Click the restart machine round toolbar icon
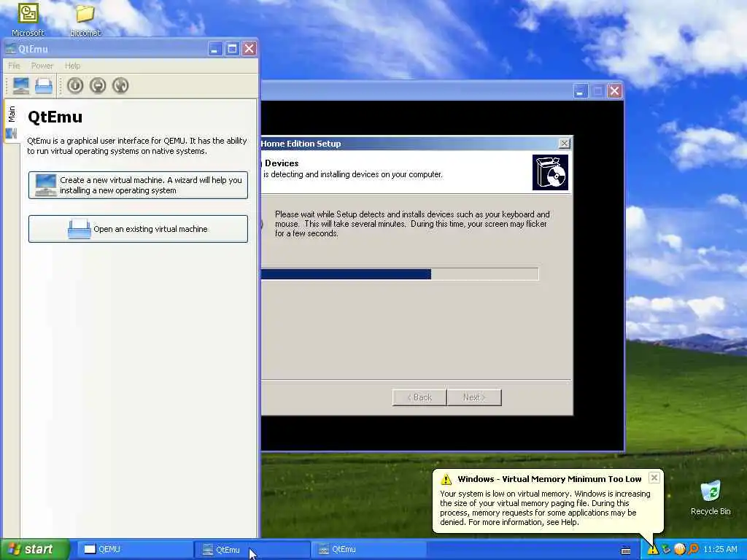This screenshot has width=747, height=560. click(x=120, y=86)
